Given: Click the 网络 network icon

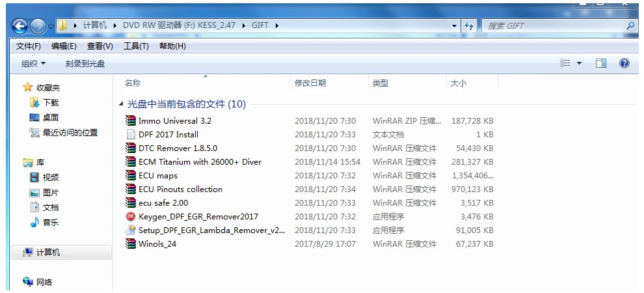Looking at the screenshot, I should (x=27, y=282).
